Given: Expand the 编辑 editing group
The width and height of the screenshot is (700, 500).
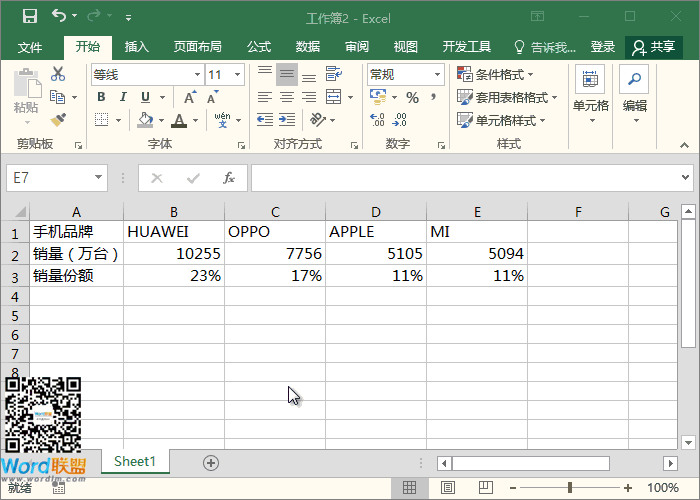Looking at the screenshot, I should pos(635,95).
